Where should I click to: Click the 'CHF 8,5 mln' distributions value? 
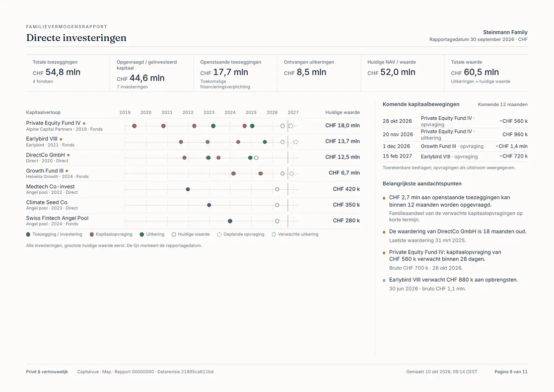[x=305, y=72]
